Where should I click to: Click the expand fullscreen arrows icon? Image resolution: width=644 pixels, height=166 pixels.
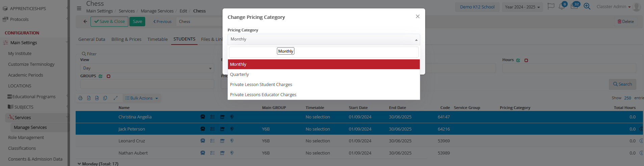[115, 98]
